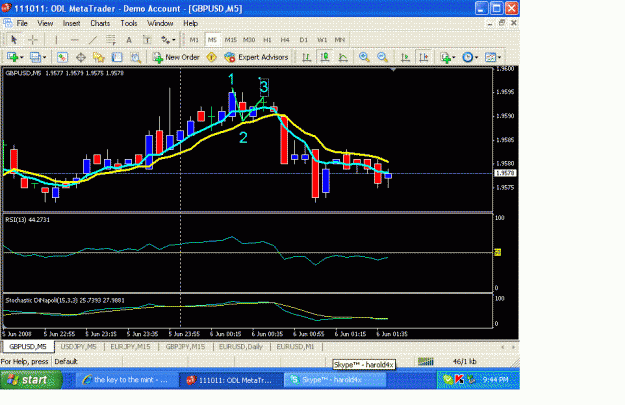
Task: Select the text label tool
Action: coord(147,39)
